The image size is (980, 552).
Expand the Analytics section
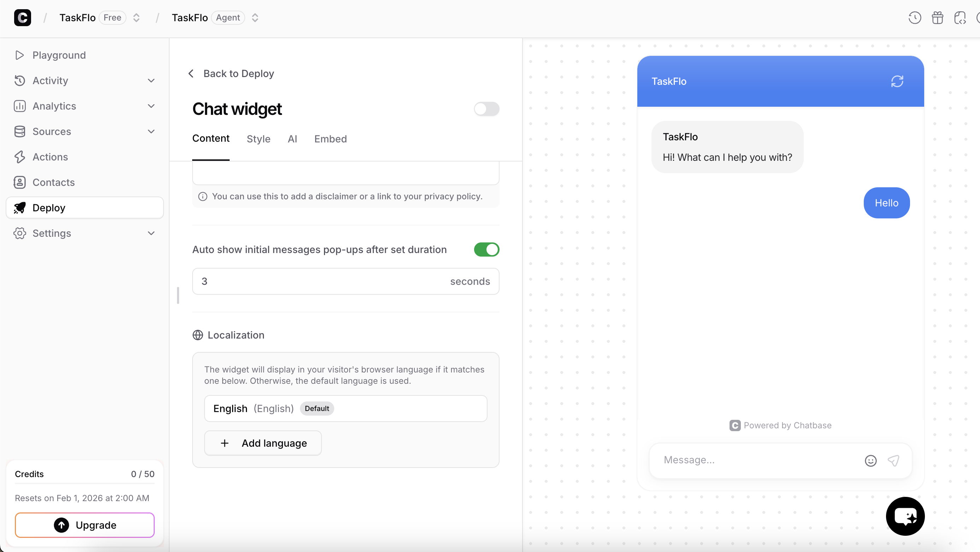click(x=151, y=106)
